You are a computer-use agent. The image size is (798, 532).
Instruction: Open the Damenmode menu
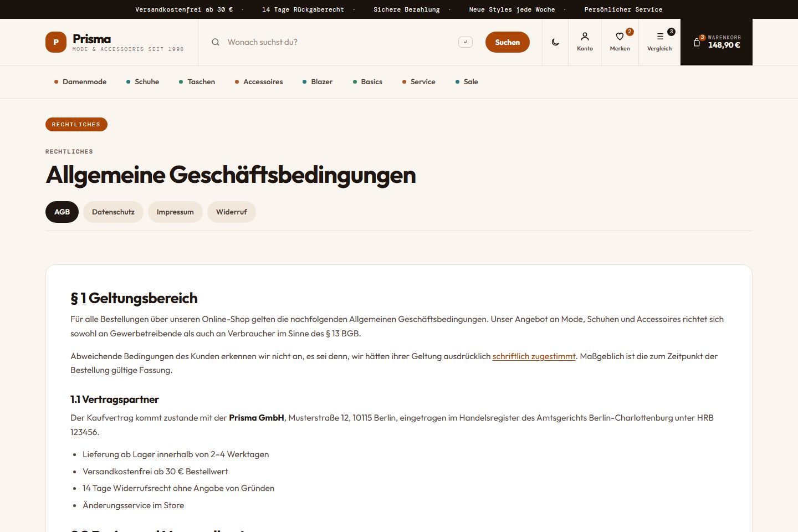[x=80, y=82]
